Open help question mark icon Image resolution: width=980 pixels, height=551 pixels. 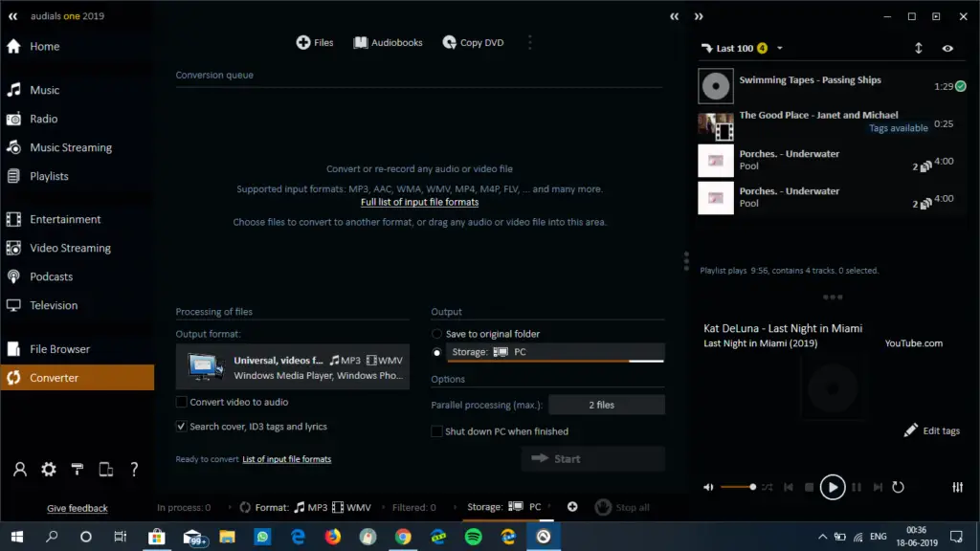point(134,469)
